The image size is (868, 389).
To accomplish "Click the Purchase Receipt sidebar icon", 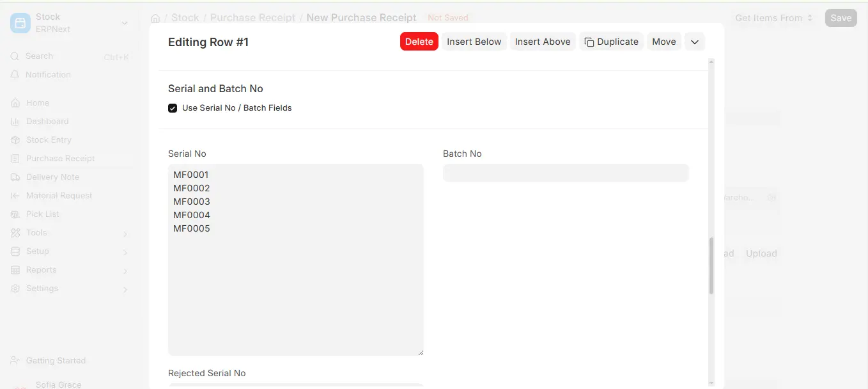I will [x=15, y=159].
